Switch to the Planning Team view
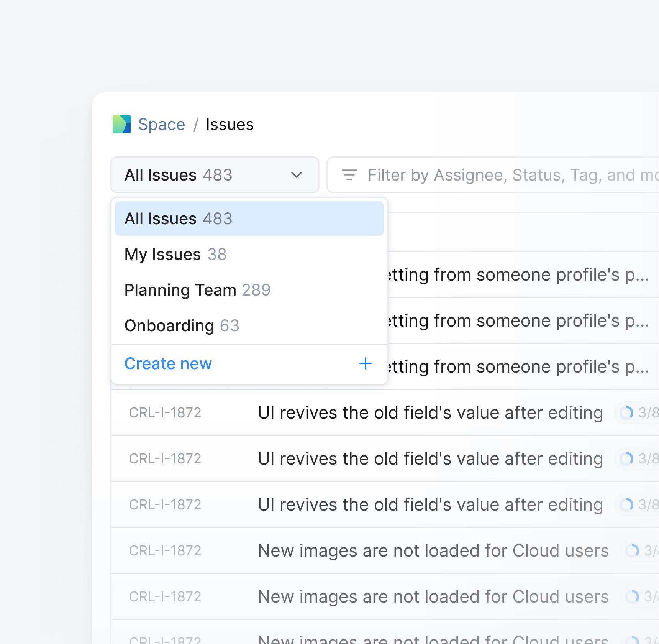The height and width of the screenshot is (644, 659). pyautogui.click(x=197, y=290)
